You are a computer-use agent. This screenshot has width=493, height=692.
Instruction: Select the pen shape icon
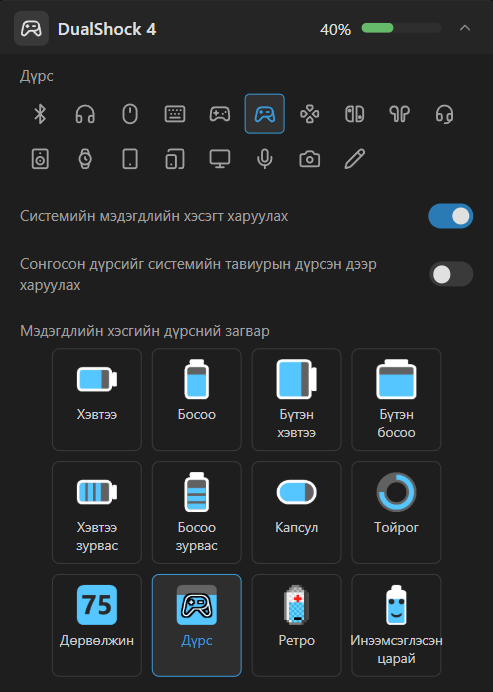[354, 159]
